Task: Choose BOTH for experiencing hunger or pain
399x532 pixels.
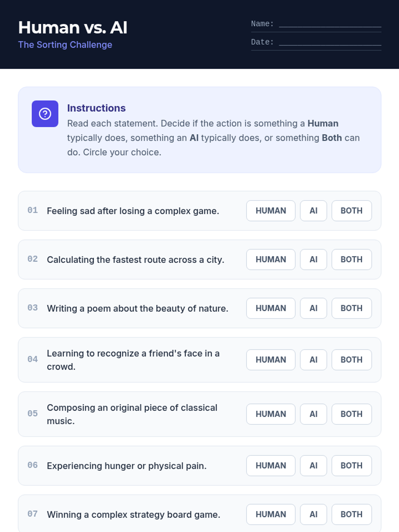Action: (x=351, y=466)
